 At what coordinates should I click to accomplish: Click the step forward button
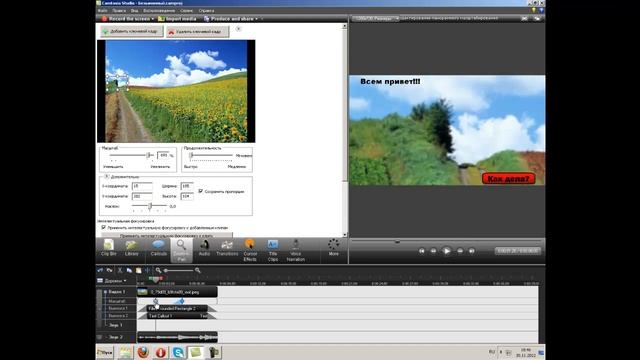[460, 251]
